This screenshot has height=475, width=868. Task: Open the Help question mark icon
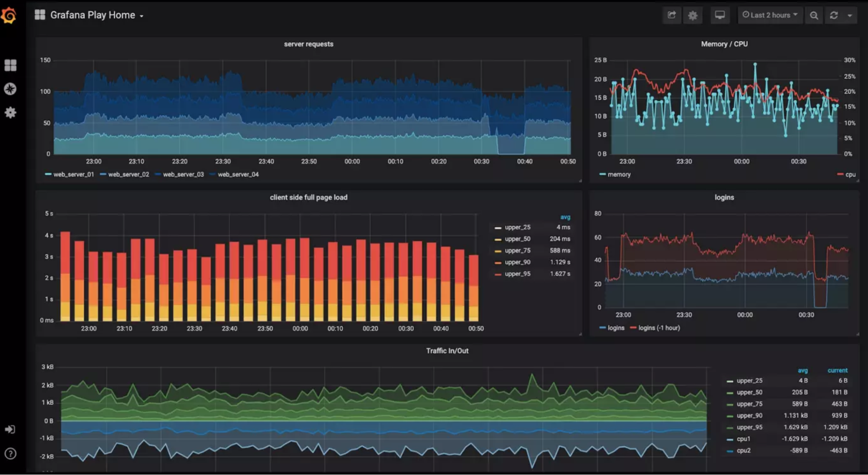click(x=10, y=454)
